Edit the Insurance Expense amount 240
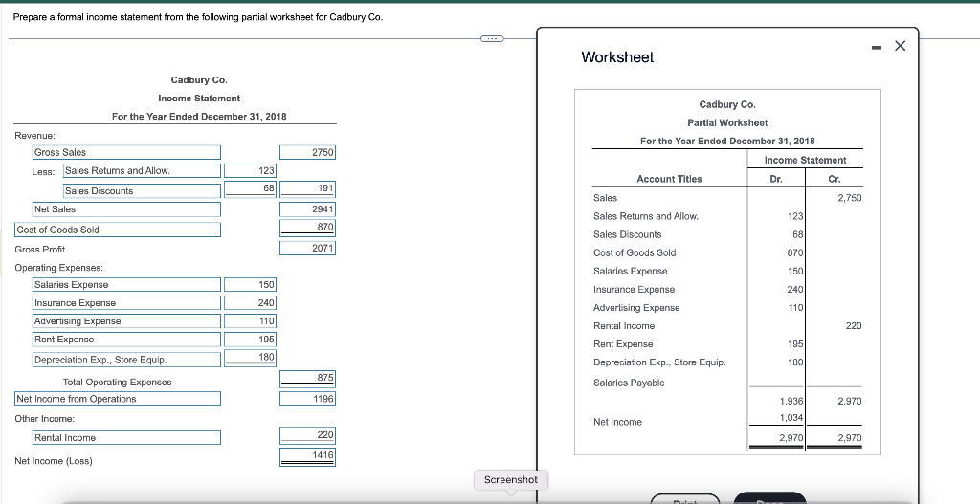The height and width of the screenshot is (504, 980). pos(250,303)
